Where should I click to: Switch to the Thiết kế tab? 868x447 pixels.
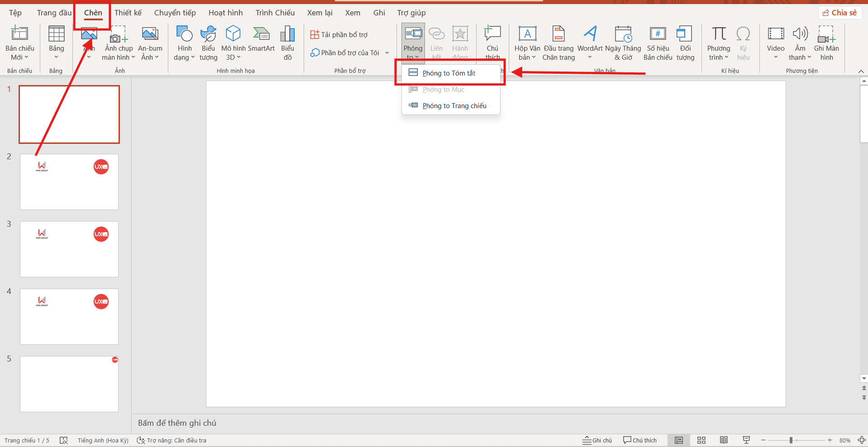[128, 12]
